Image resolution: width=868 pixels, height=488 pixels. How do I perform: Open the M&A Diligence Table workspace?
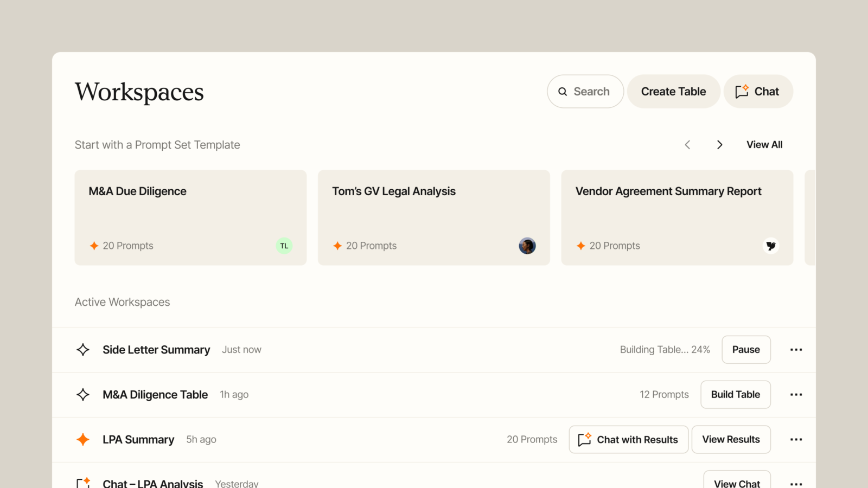point(155,395)
